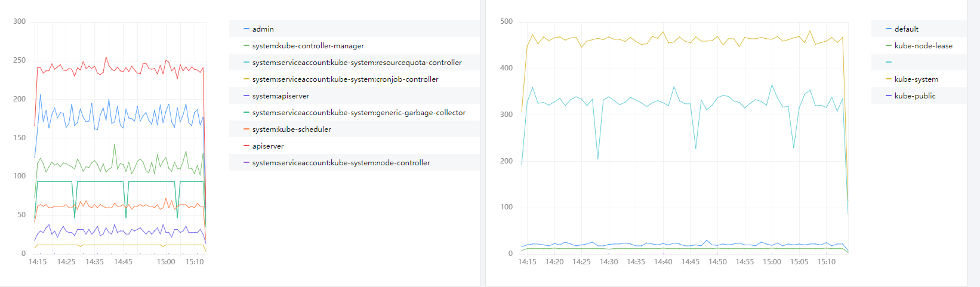Click the red marker beside the apiserver legend
Screen dimensions: 980x287
tap(246, 146)
